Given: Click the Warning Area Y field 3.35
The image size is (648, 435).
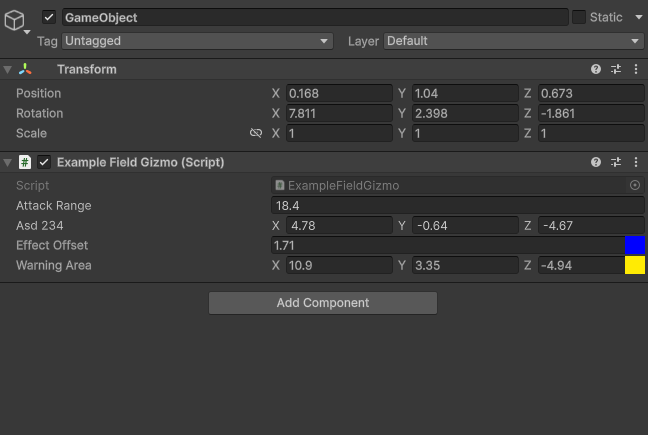Looking at the screenshot, I should 465,265.
